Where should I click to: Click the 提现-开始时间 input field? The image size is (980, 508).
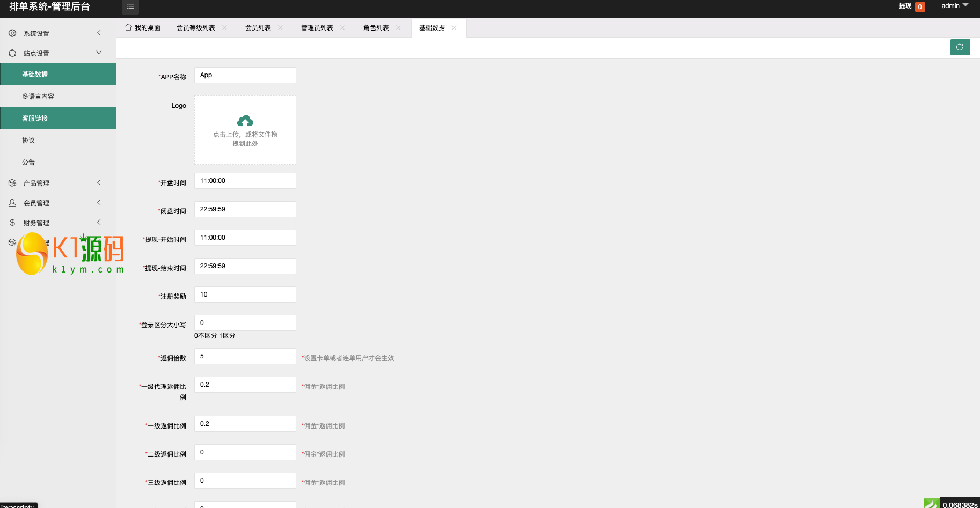click(x=245, y=238)
